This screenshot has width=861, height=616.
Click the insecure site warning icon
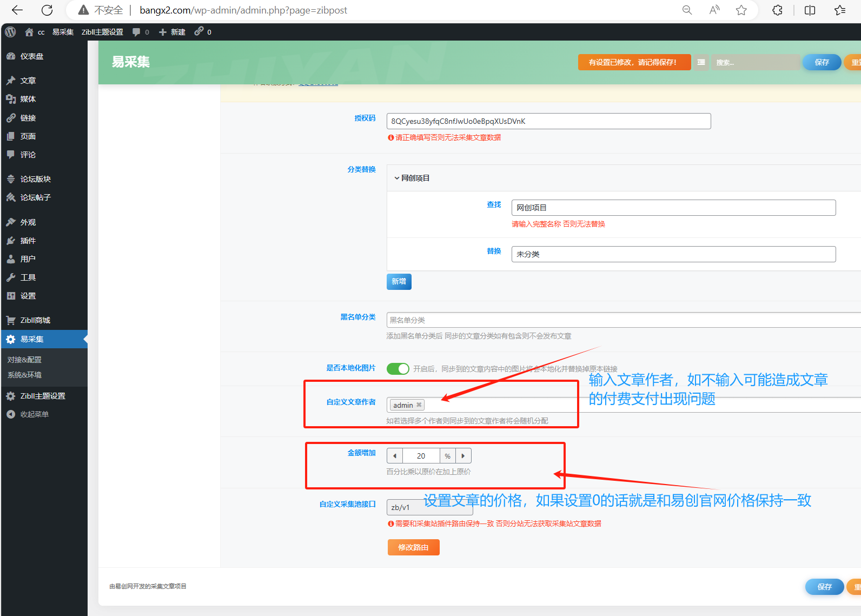click(x=83, y=10)
